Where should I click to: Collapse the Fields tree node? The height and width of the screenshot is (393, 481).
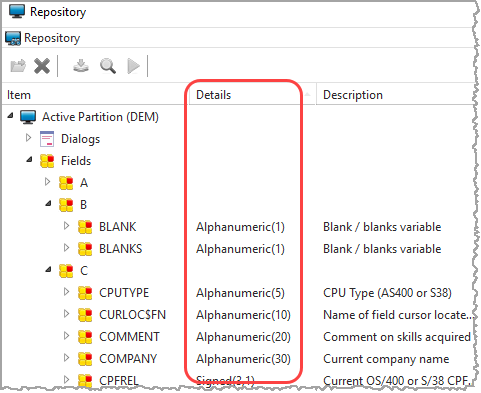30,160
